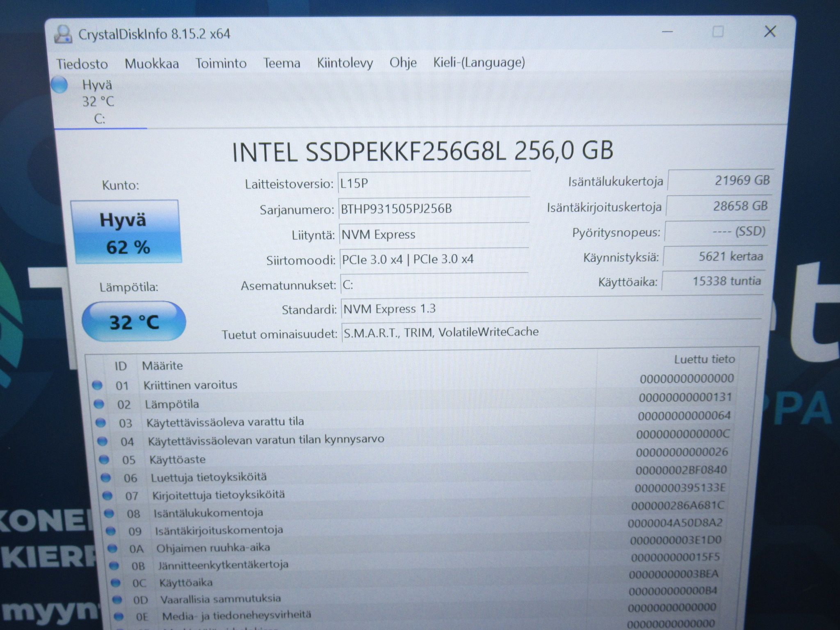The height and width of the screenshot is (630, 840).
Task: Click the CrystalDiskInfo app icon in title bar
Action: [64, 34]
